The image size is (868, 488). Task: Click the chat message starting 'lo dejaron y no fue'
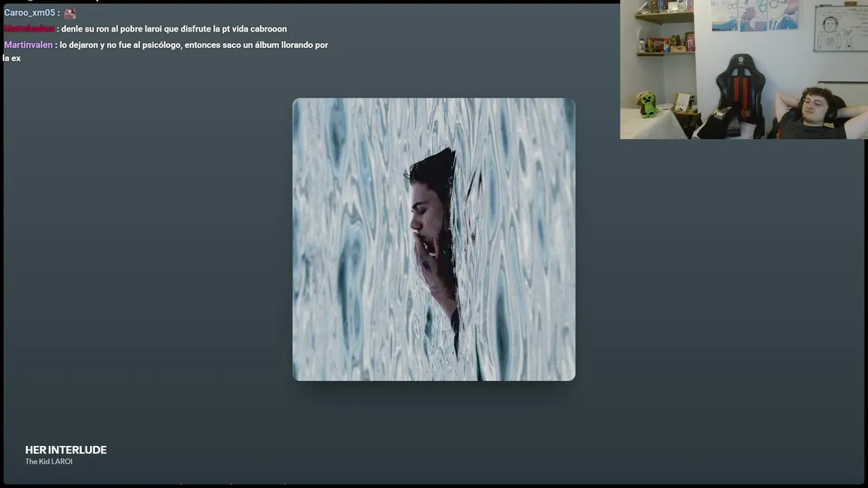point(166,52)
